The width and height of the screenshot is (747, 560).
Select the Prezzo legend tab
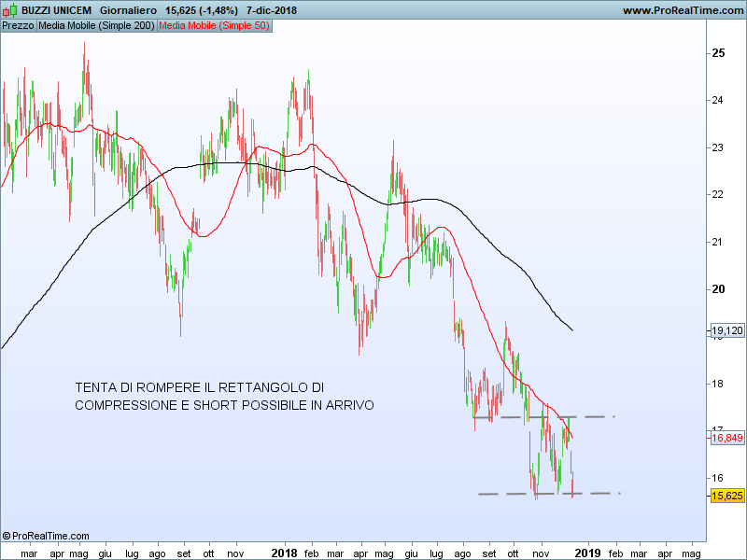tap(18, 26)
